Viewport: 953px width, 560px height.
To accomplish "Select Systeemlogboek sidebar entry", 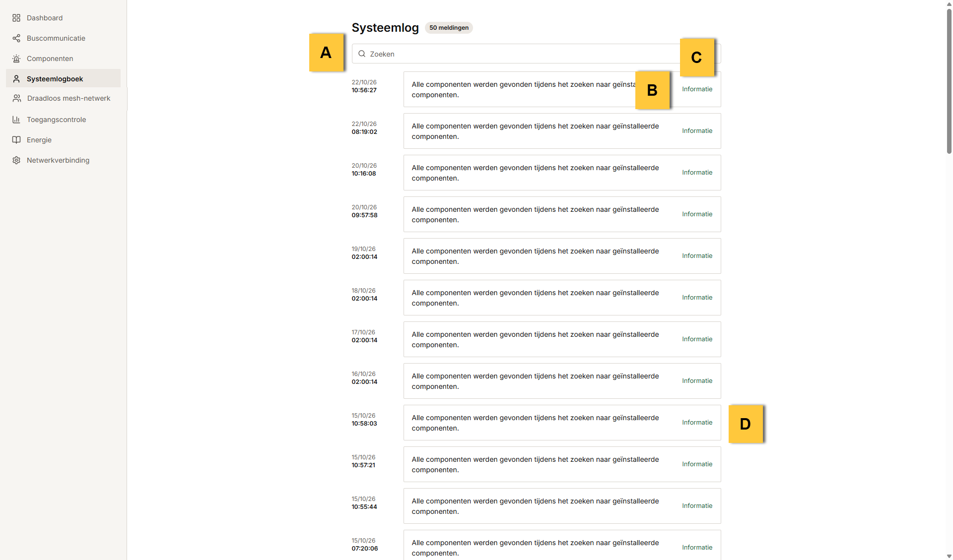I will tap(64, 78).
